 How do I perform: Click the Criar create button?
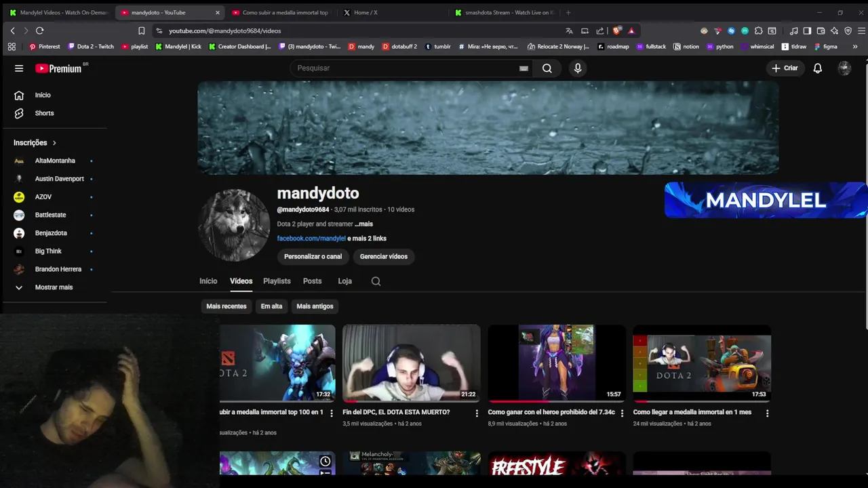point(785,68)
